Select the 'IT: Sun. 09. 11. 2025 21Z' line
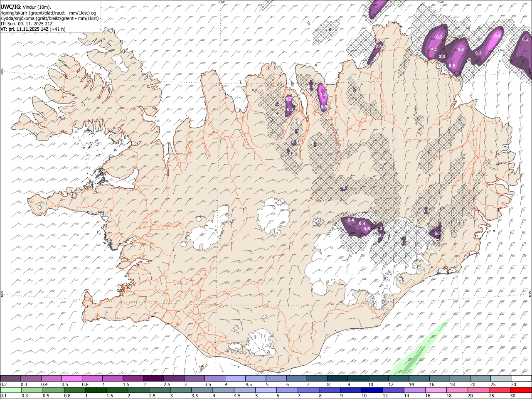This screenshot has width=532, height=399. coord(26,24)
